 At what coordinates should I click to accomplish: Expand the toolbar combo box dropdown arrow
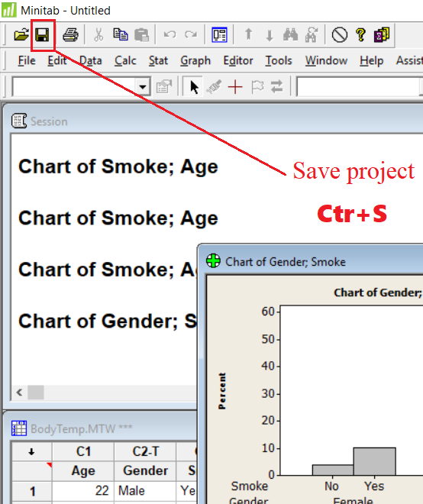143,87
